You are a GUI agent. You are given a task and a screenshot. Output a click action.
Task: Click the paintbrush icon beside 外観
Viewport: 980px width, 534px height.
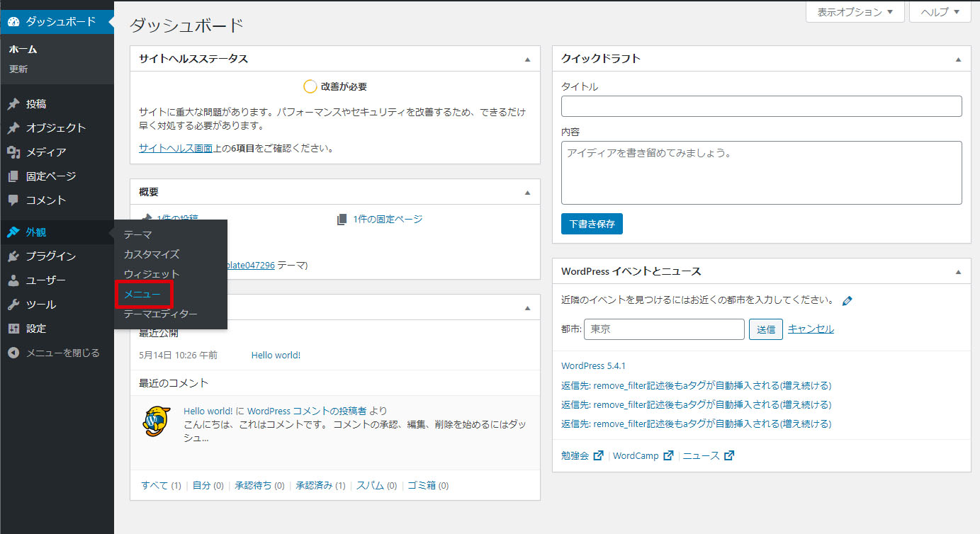point(13,232)
